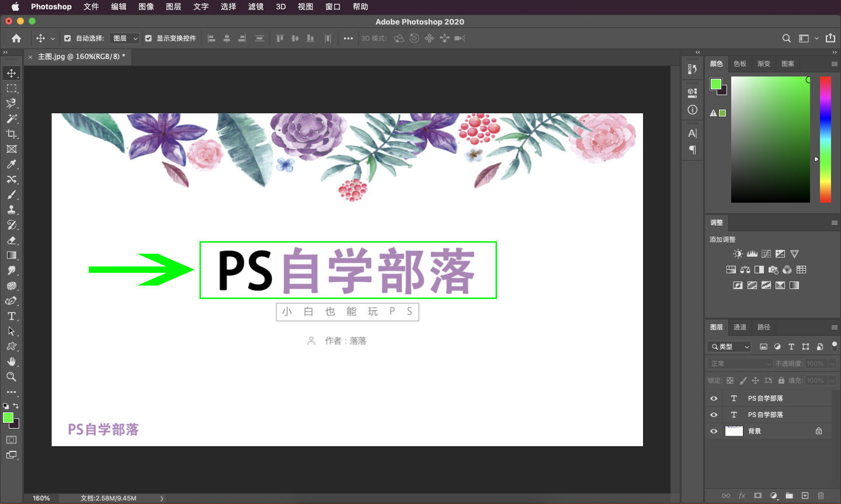Open the 滤镜 menu
The width and height of the screenshot is (841, 504).
255,6
